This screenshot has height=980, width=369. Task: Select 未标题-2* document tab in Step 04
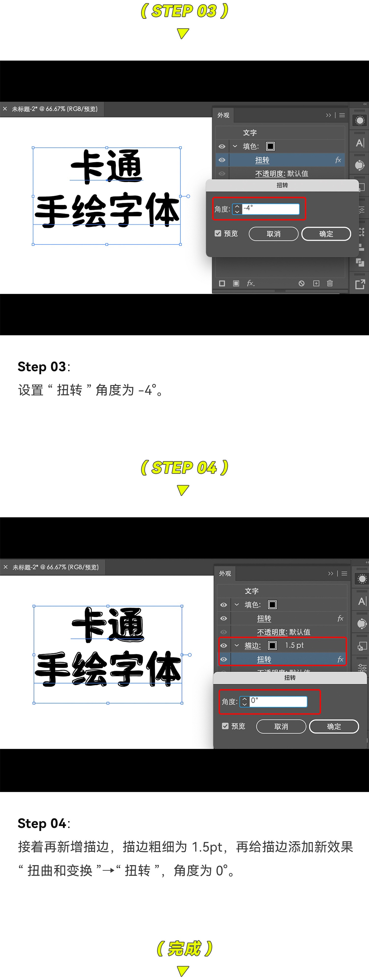(x=56, y=567)
